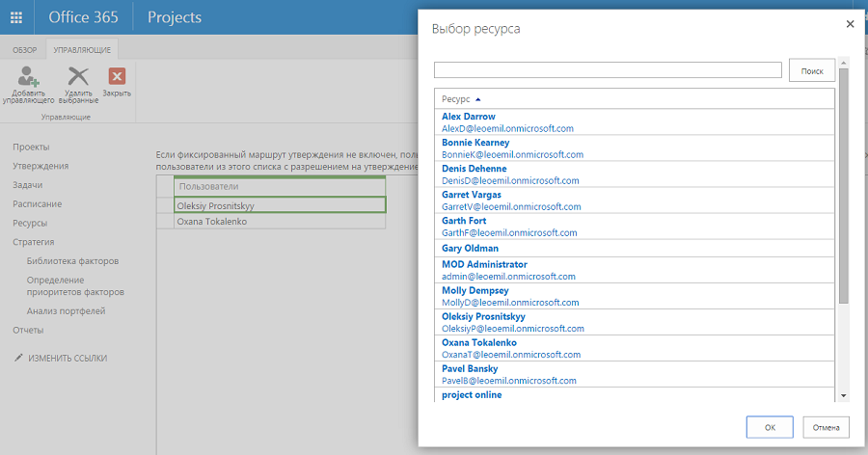The image size is (868, 455).
Task: Click the GarretV@leoemil.onmicrosoft.com address
Action: click(x=511, y=206)
